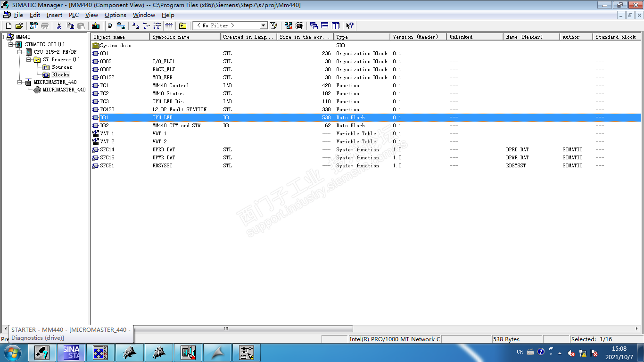The width and height of the screenshot is (644, 362).
Task: Go up one level with folder icon
Action: click(x=183, y=25)
